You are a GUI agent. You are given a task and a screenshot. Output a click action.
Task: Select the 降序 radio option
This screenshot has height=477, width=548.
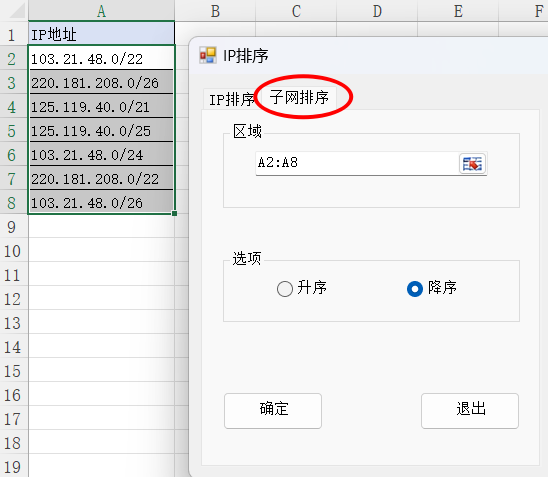pos(415,289)
